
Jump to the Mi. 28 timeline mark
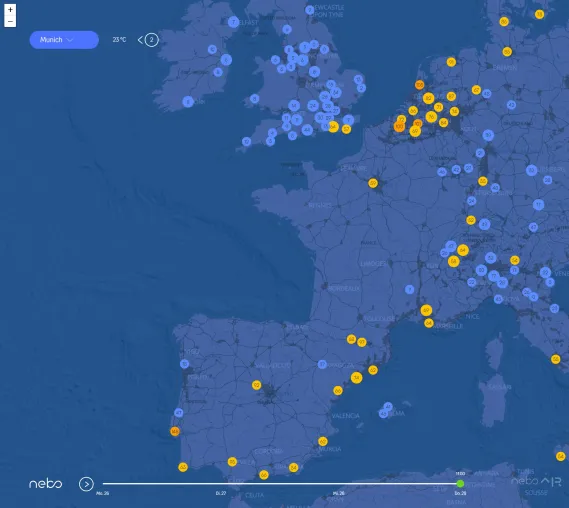pos(338,493)
